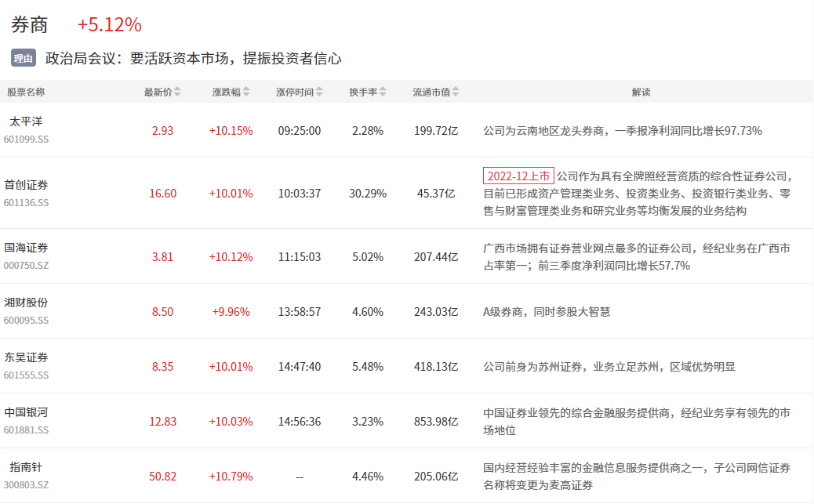Click price 3.81 for 国海证券

pos(162,257)
